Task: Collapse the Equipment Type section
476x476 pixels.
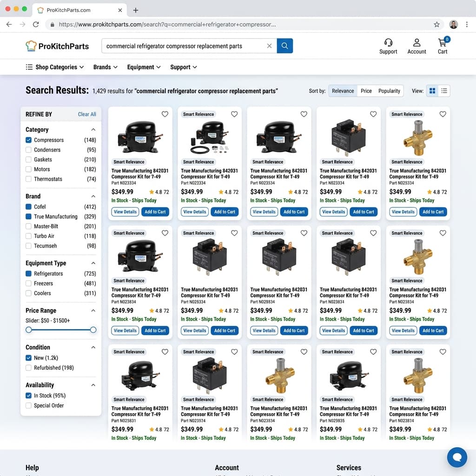Action: coord(93,263)
